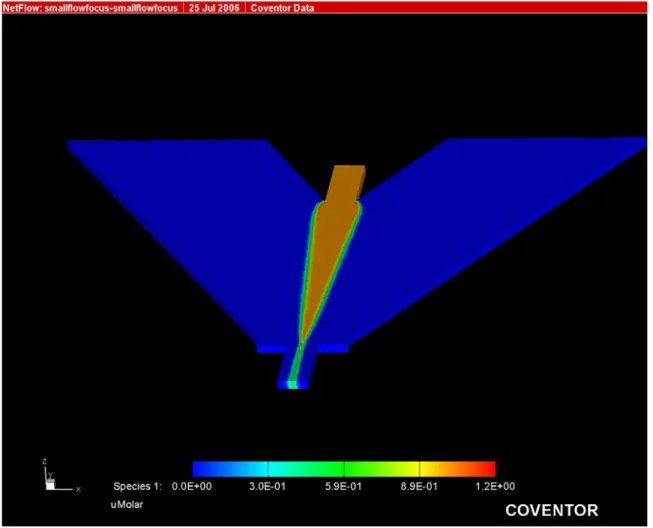Click the '1.2E+00' legend value
Image resolution: width=653 pixels, height=528 pixels.
(x=495, y=486)
